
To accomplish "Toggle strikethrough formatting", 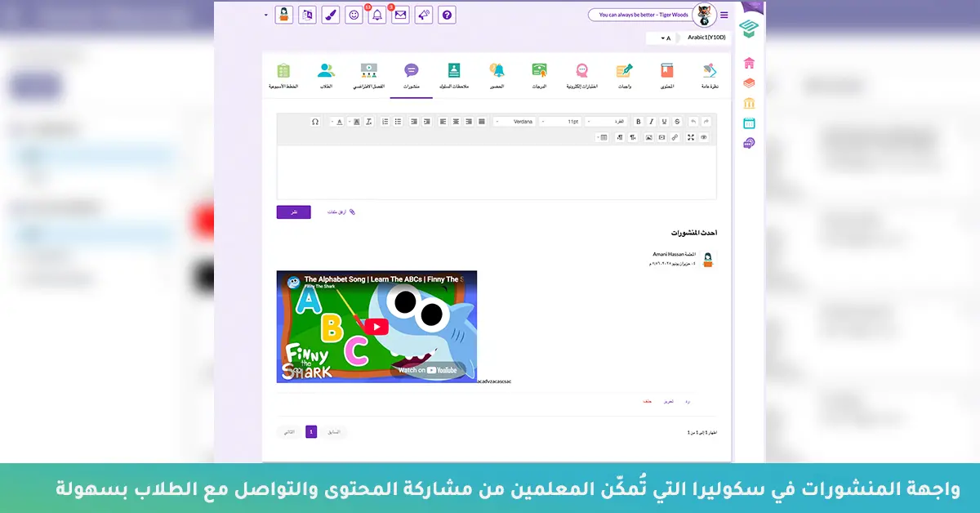I will pos(677,122).
